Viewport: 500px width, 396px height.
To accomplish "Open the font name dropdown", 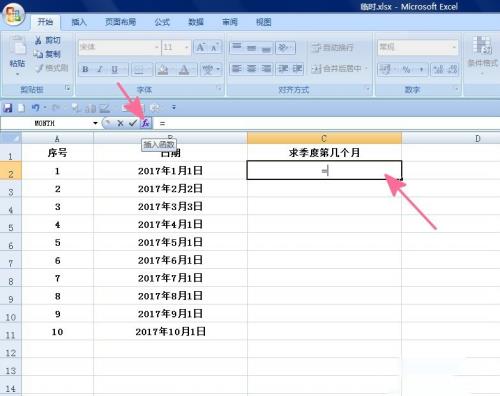I will (156, 47).
